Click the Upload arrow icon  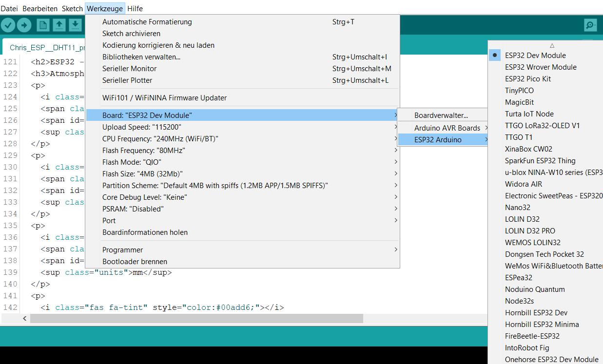click(x=24, y=25)
